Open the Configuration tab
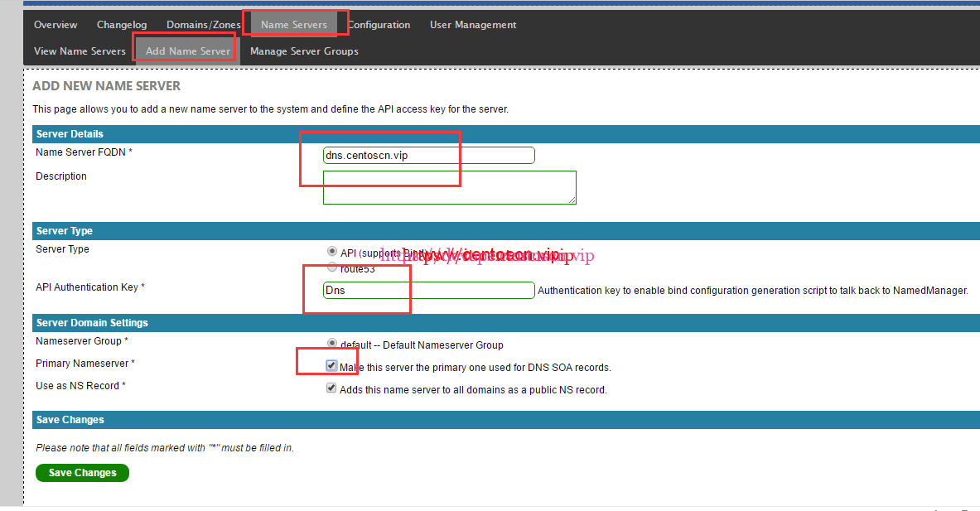Viewport: 980px width, 511px height. [x=379, y=25]
